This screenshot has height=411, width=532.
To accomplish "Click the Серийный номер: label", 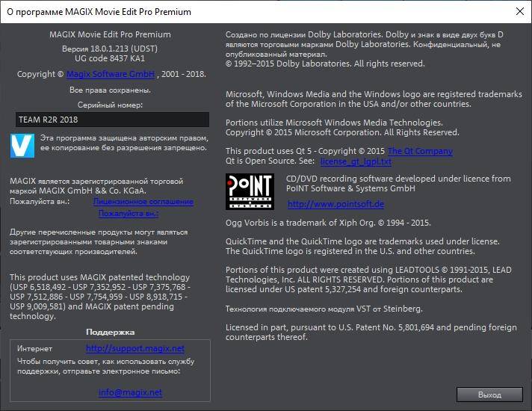I will [111, 105].
